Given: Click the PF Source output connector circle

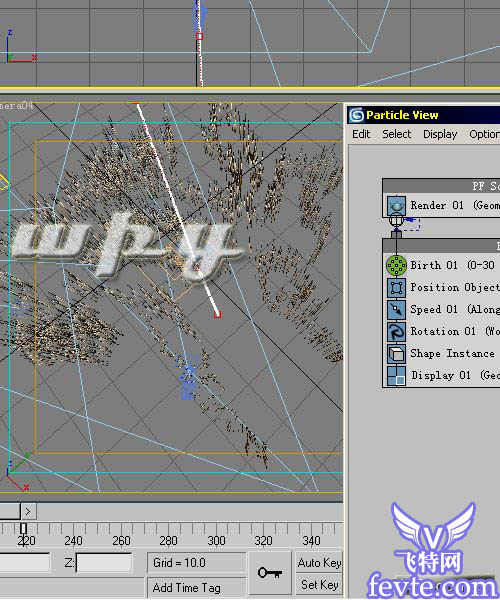Looking at the screenshot, I should point(396,220).
